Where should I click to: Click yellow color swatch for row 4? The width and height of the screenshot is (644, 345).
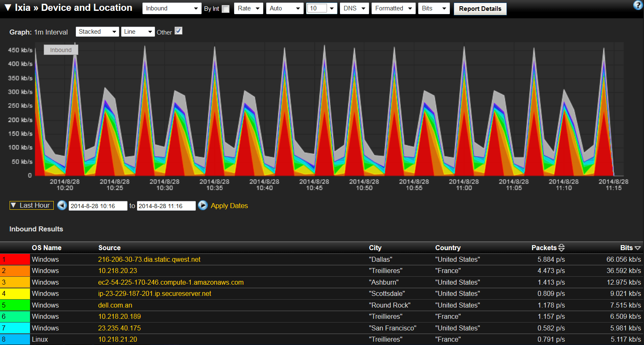click(15, 293)
